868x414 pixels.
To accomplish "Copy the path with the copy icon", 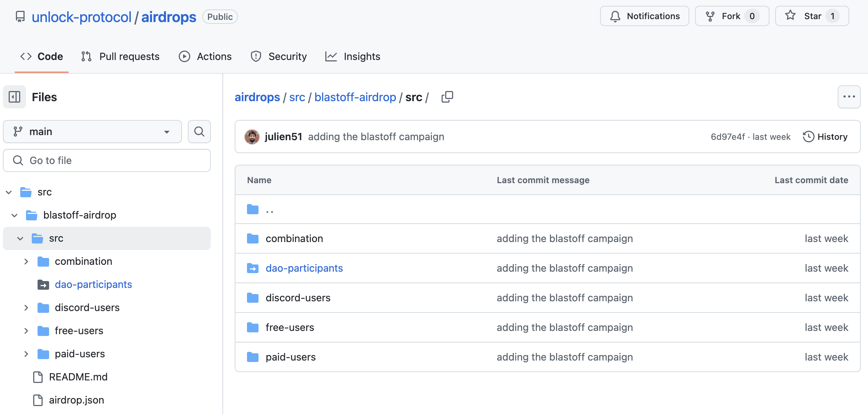I will [x=447, y=97].
